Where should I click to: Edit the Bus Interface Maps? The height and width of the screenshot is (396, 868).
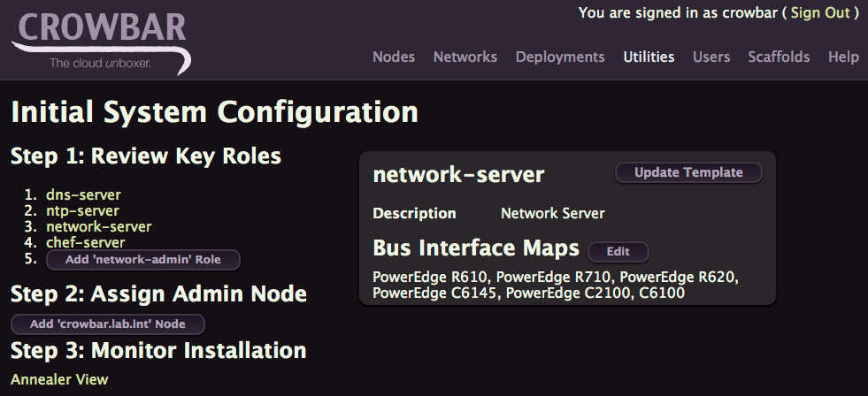[x=618, y=252]
